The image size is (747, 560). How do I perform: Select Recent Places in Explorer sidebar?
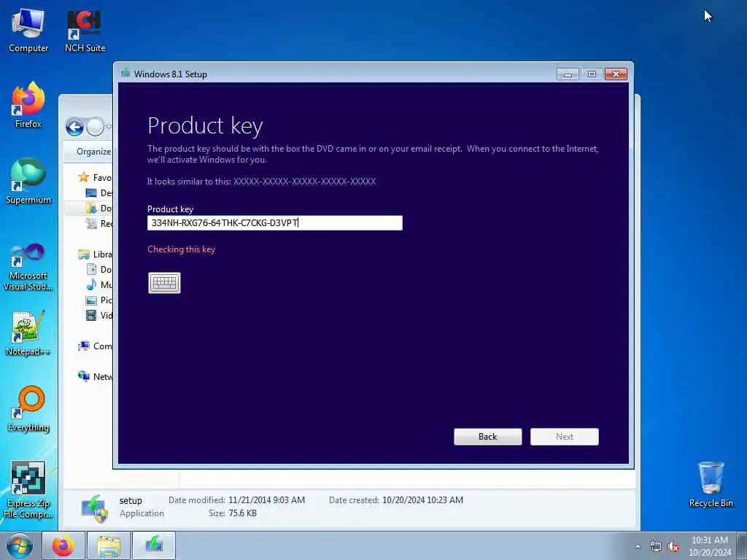99,223
